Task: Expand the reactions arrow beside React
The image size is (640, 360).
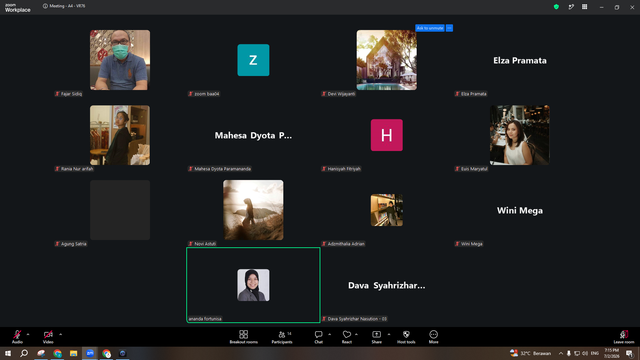Action: pos(356,334)
